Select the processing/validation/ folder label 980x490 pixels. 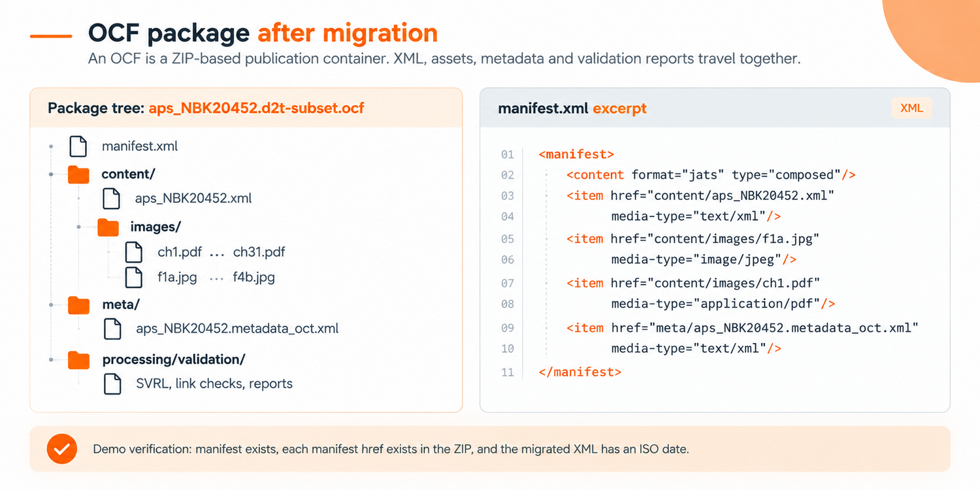174,360
